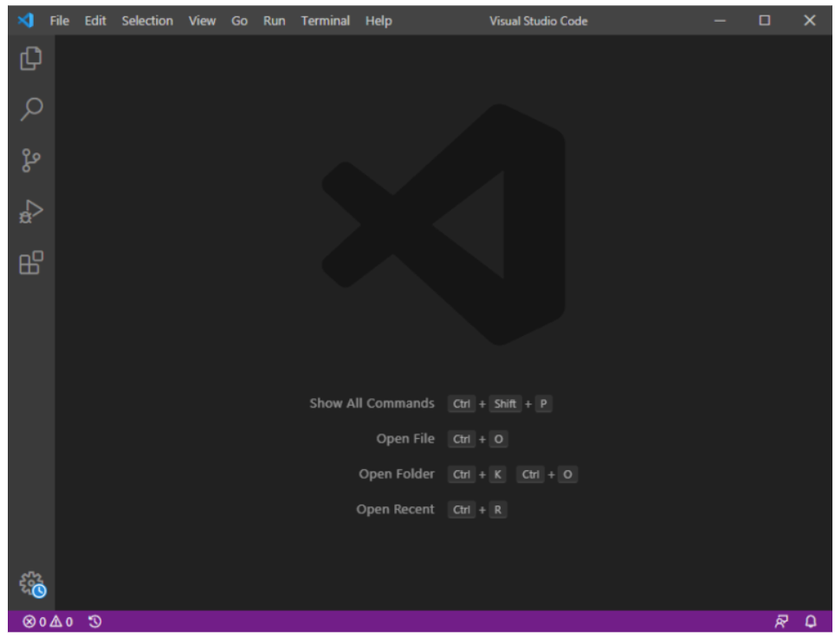Click the 'Show All Commands' label
The height and width of the screenshot is (644, 835).
click(372, 403)
